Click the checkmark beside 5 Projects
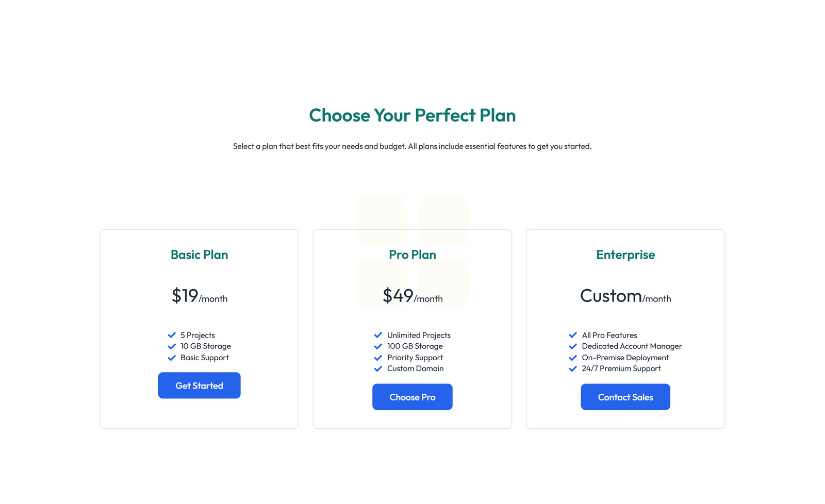 point(172,335)
